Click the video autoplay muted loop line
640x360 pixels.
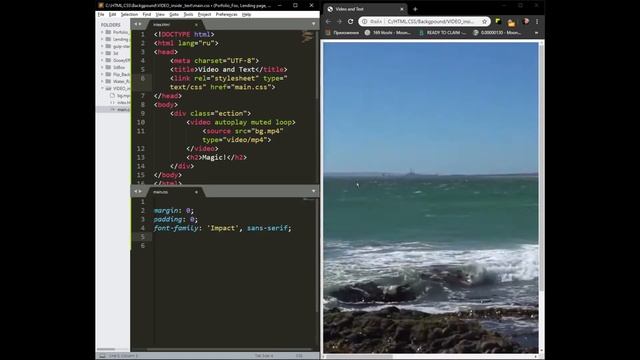coord(241,122)
